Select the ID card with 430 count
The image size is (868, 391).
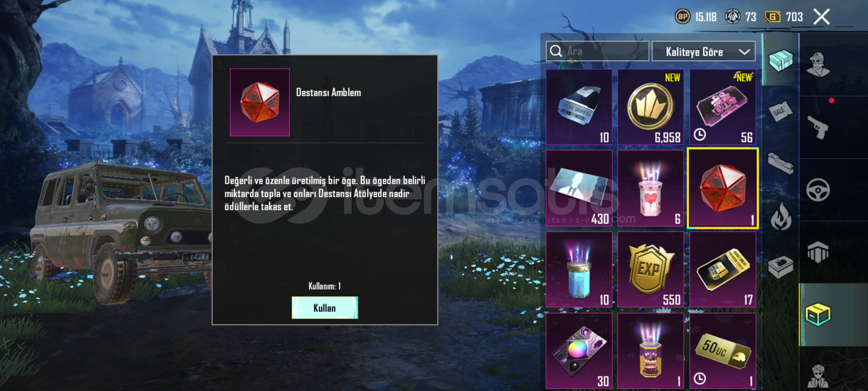(579, 188)
